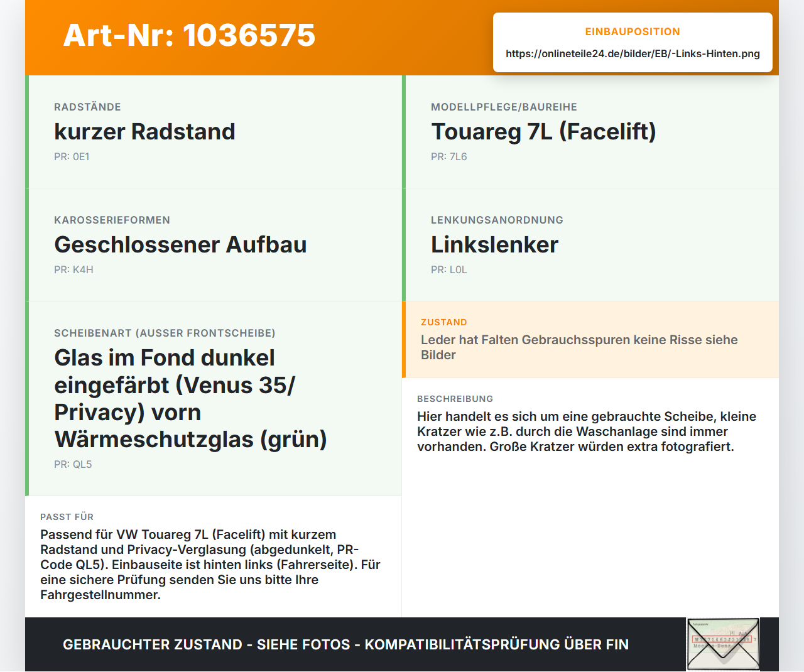Select the Passend für VW Touareg paragraph

[210, 565]
